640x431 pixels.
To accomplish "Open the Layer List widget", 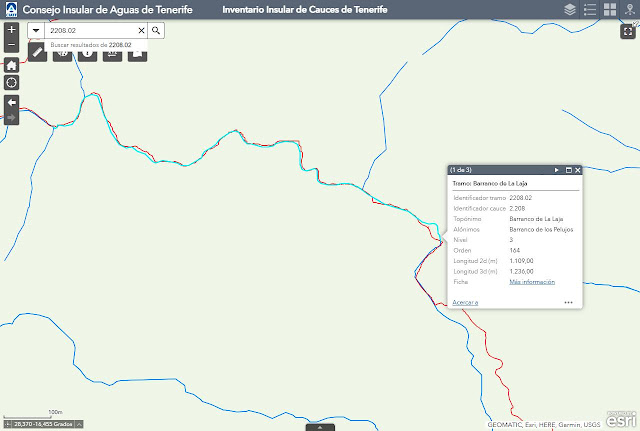I will pos(570,9).
